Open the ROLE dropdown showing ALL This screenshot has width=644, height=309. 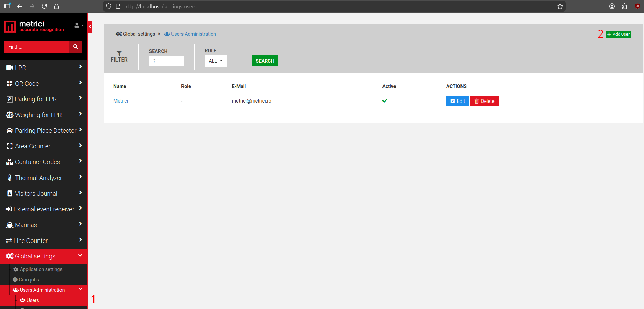(216, 61)
